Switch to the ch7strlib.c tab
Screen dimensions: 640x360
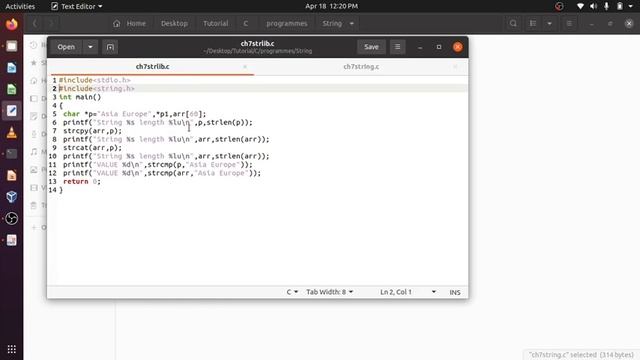152,67
